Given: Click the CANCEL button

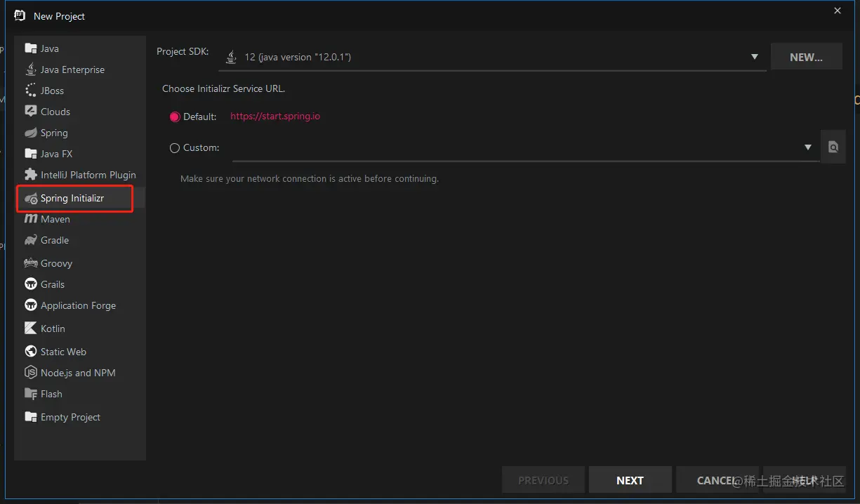Looking at the screenshot, I should [x=717, y=480].
